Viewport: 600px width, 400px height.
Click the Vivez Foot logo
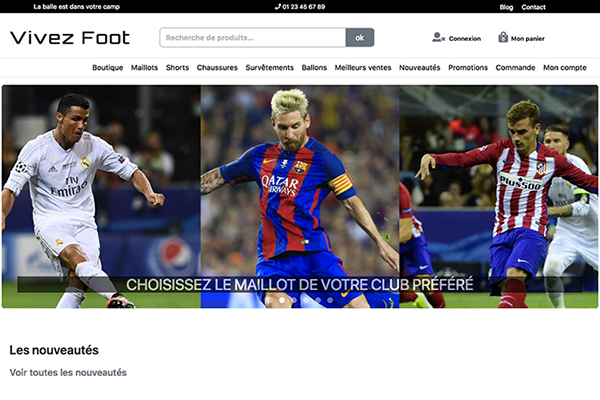click(70, 38)
